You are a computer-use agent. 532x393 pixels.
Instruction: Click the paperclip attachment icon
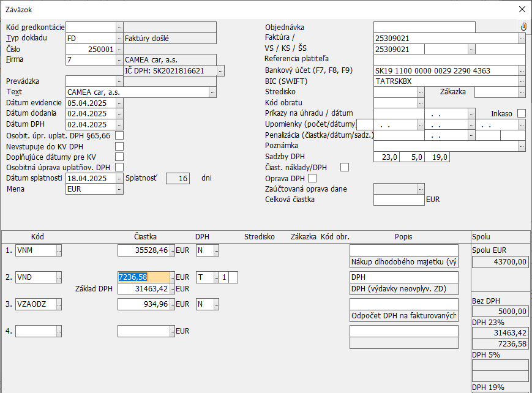point(523,27)
